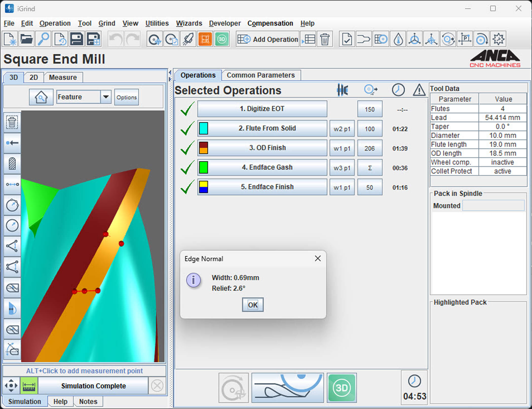Image resolution: width=532 pixels, height=409 pixels.
Task: Open the Feature dropdown arrow
Action: click(x=106, y=97)
